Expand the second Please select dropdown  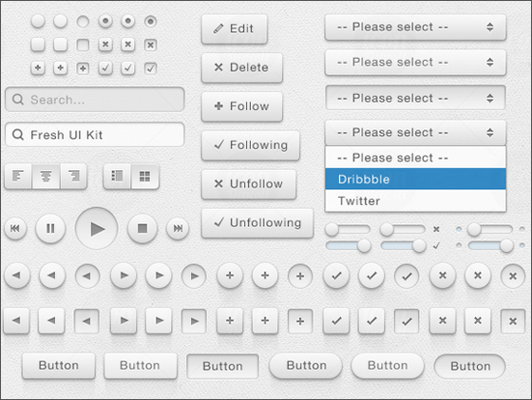pyautogui.click(x=415, y=63)
